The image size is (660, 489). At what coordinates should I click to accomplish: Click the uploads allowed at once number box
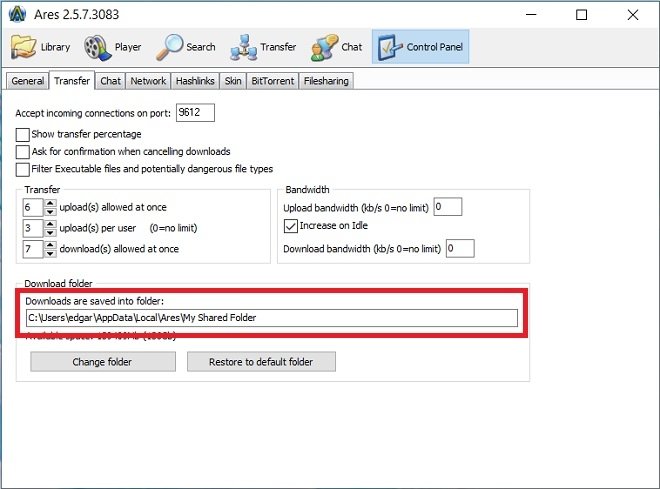pos(33,207)
